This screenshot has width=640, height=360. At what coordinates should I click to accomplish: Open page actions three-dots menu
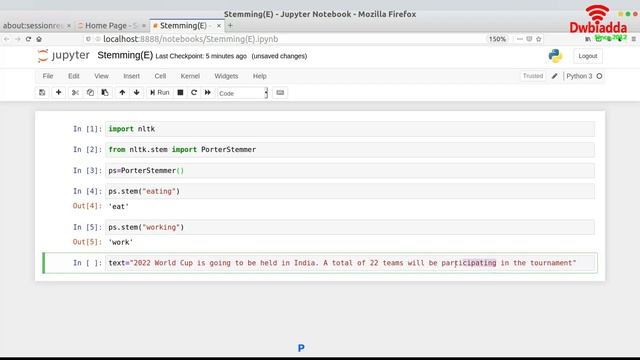[x=520, y=39]
